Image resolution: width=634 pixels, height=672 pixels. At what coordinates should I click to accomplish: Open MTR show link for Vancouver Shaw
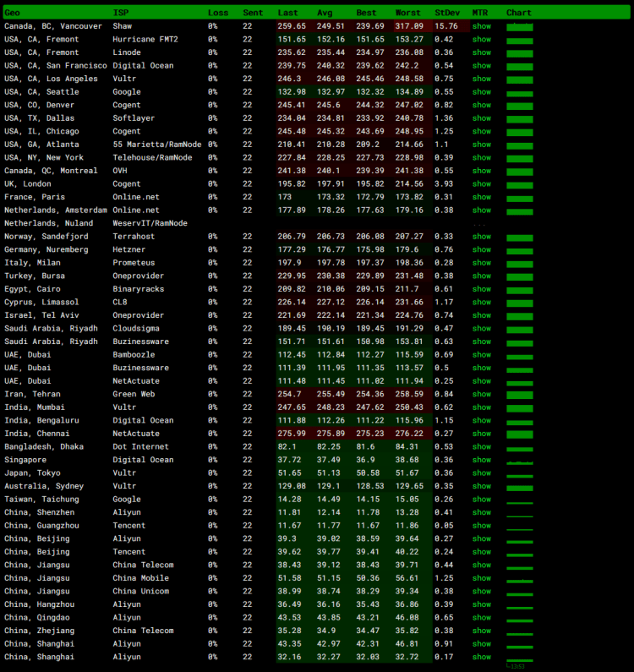click(481, 26)
